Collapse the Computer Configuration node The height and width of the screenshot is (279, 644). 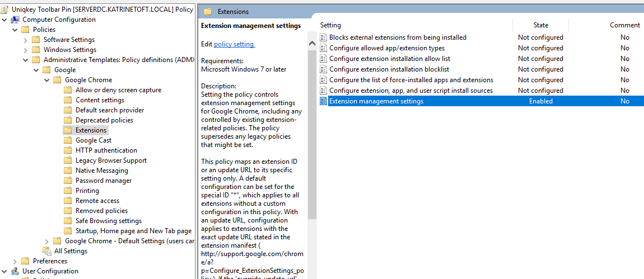click(4, 20)
